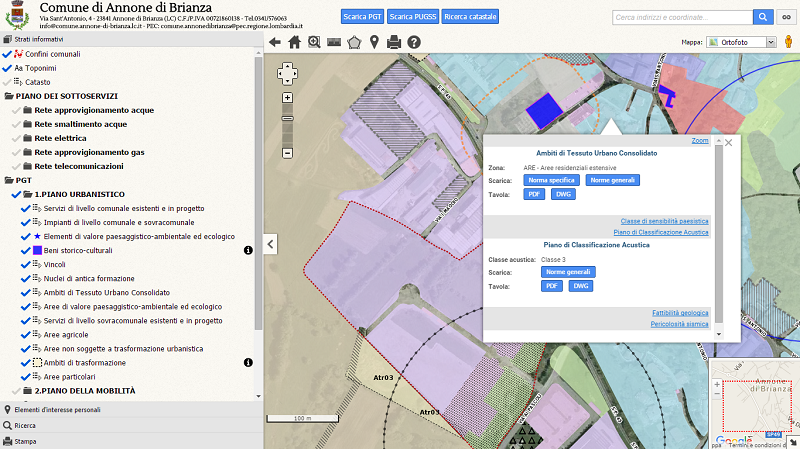This screenshot has height=449, width=800.
Task: Enable Rete approvigionamento acque layer
Action: pyautogui.click(x=16, y=110)
